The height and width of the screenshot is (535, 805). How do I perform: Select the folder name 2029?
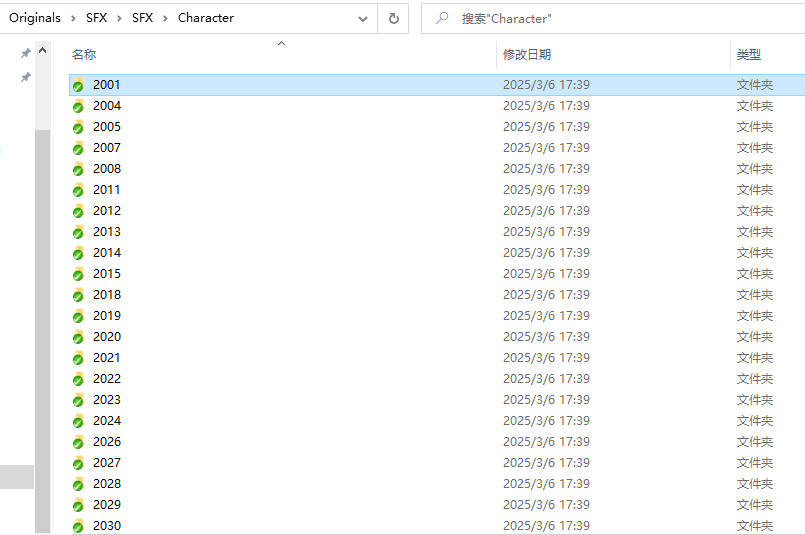[x=107, y=505]
